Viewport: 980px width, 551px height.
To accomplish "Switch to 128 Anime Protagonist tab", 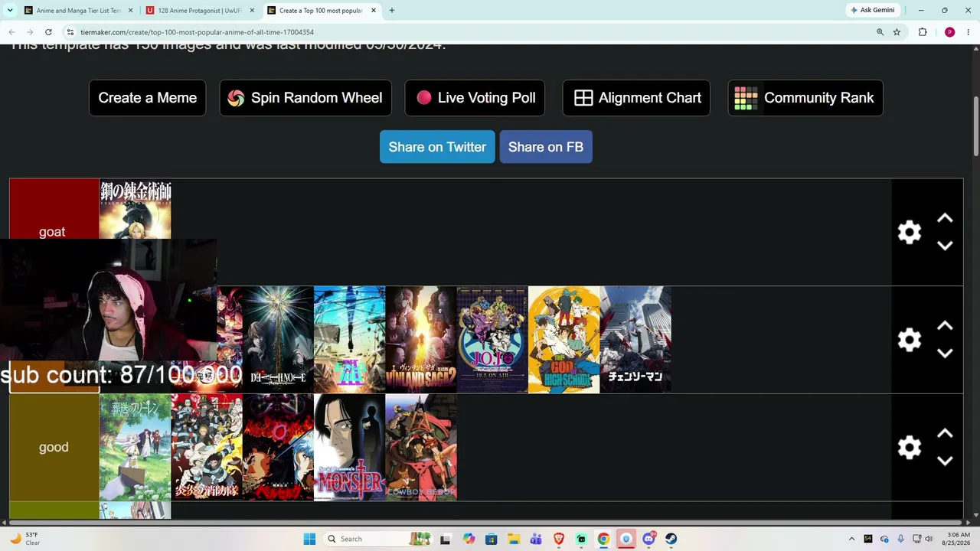I will point(200,11).
